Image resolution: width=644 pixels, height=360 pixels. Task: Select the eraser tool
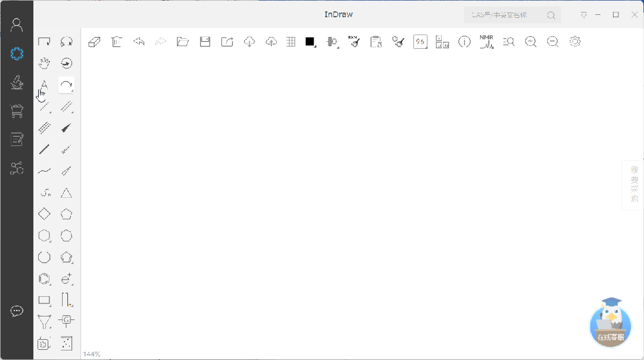[94, 42]
